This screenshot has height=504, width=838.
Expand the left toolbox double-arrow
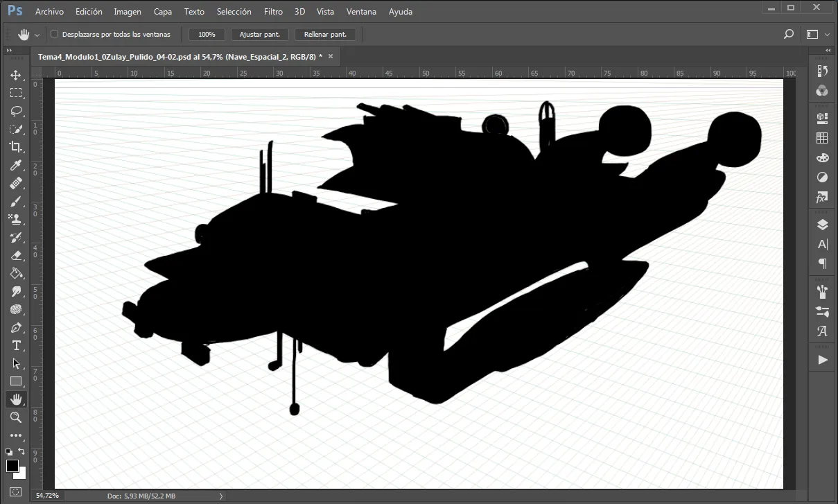point(9,51)
